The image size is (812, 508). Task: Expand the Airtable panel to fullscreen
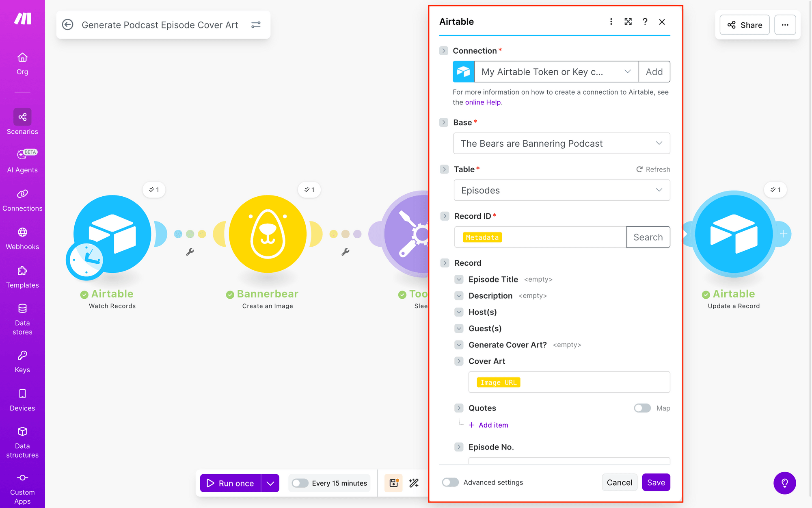click(628, 22)
